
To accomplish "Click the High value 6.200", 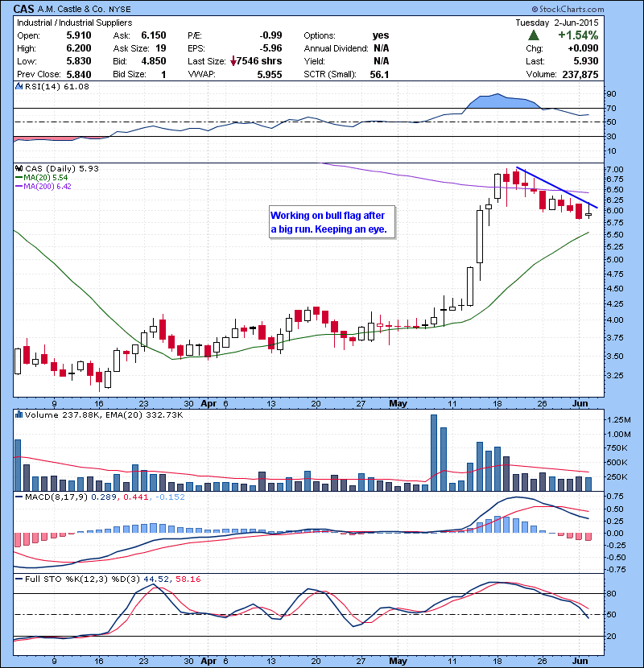I will [x=79, y=48].
